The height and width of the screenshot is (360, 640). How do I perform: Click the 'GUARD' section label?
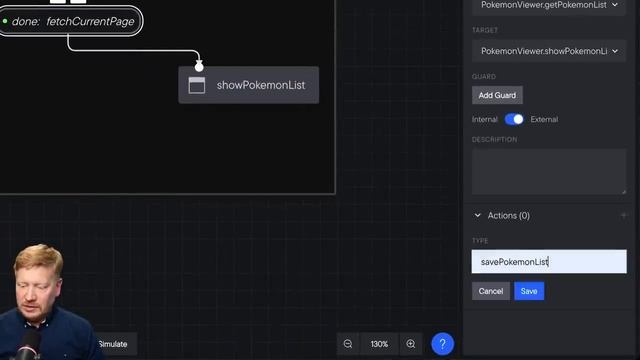click(484, 76)
